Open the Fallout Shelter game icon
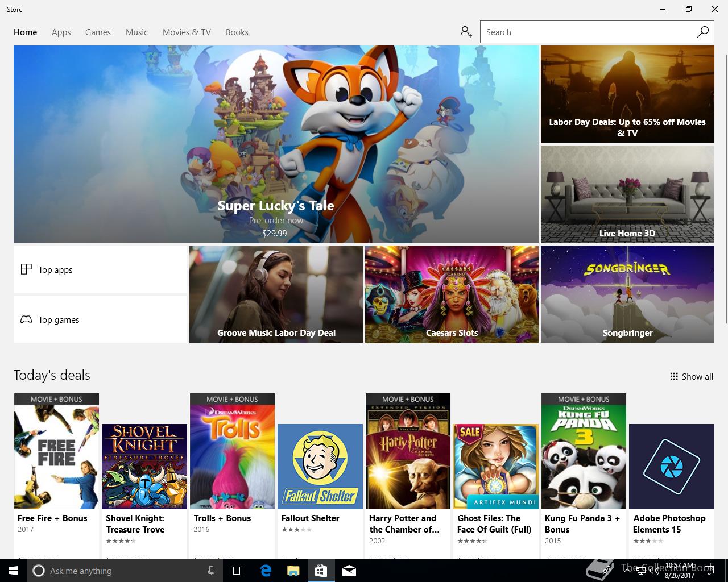The image size is (728, 582). [320, 467]
